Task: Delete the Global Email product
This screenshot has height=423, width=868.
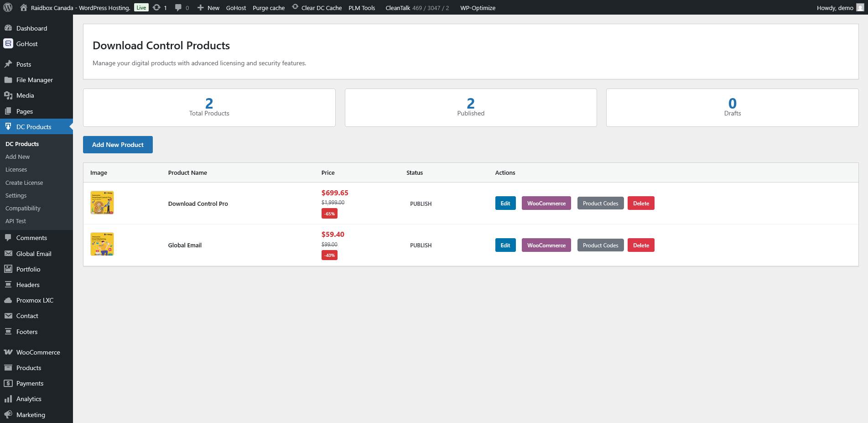Action: (641, 245)
